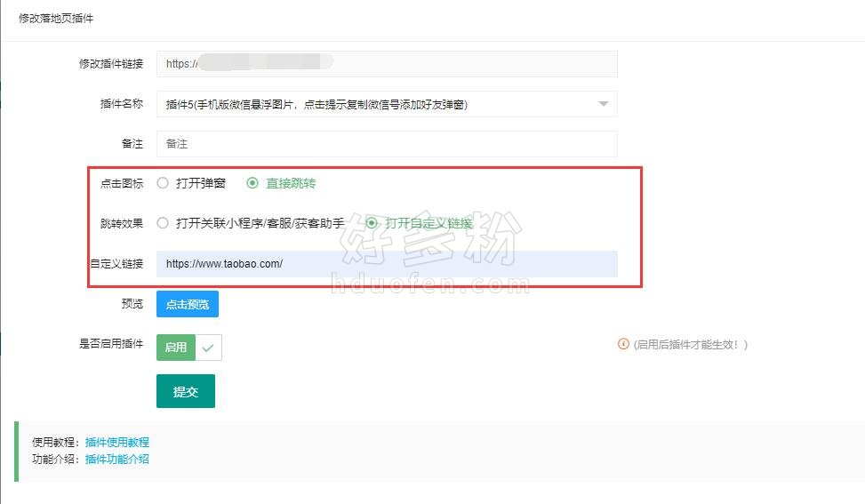This screenshot has height=504, width=865.
Task: Choose 打开关联小程序/客服/获客助手 radio option
Action: [163, 223]
